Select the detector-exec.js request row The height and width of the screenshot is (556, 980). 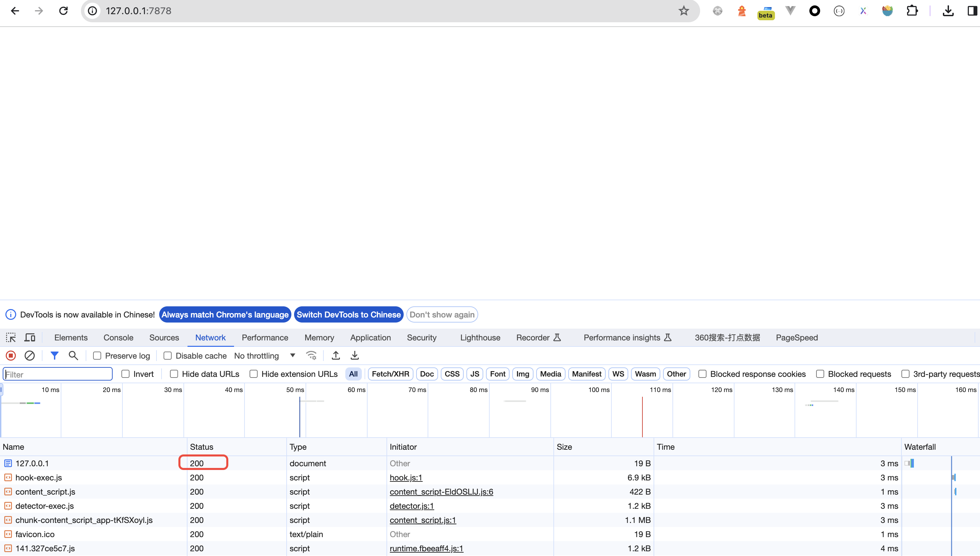[x=490, y=506]
